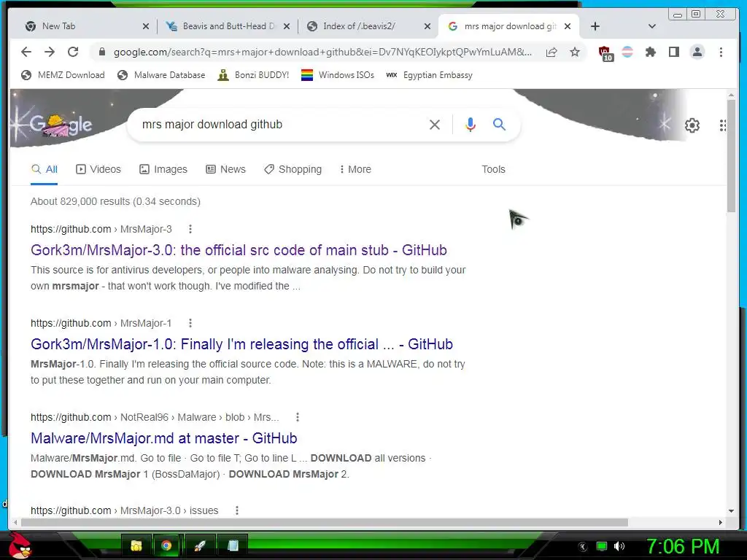Open the uBlock extension with badge 10
The height and width of the screenshot is (560, 747).
(605, 52)
